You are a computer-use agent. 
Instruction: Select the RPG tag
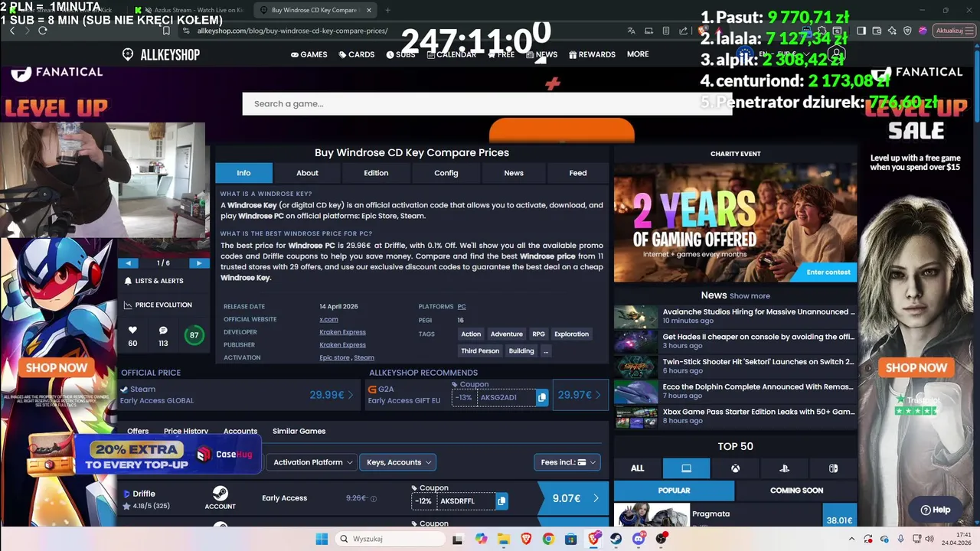pos(538,334)
